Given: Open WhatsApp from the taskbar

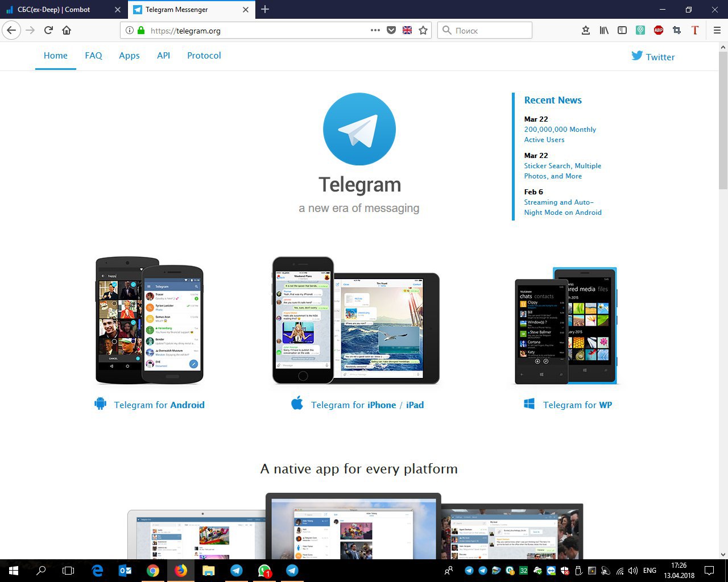Looking at the screenshot, I should (x=264, y=570).
